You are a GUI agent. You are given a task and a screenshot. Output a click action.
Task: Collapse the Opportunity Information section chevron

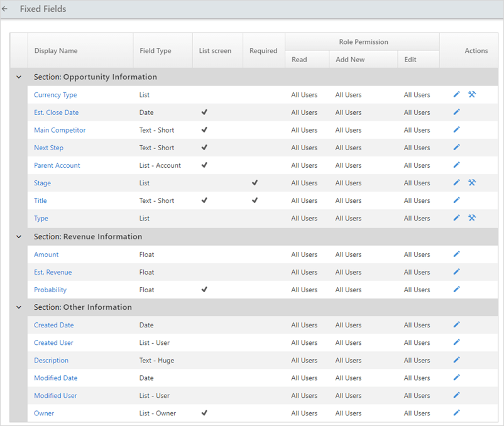pyautogui.click(x=19, y=77)
